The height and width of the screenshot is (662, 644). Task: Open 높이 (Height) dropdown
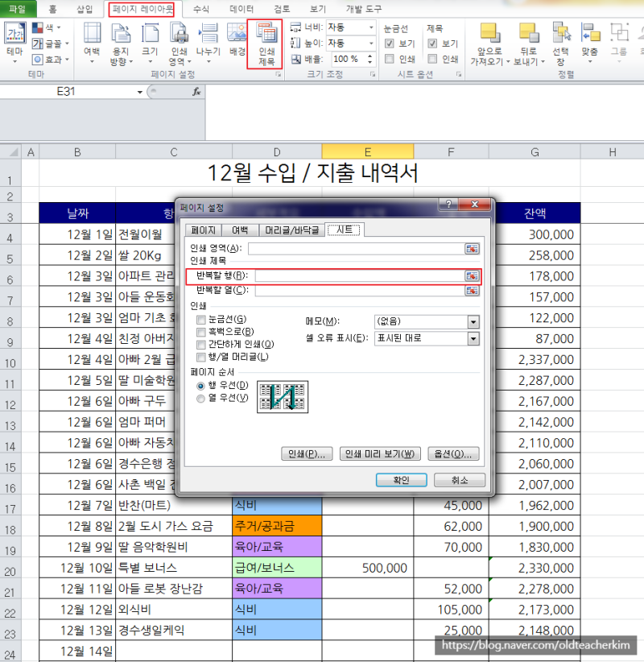pyautogui.click(x=371, y=43)
